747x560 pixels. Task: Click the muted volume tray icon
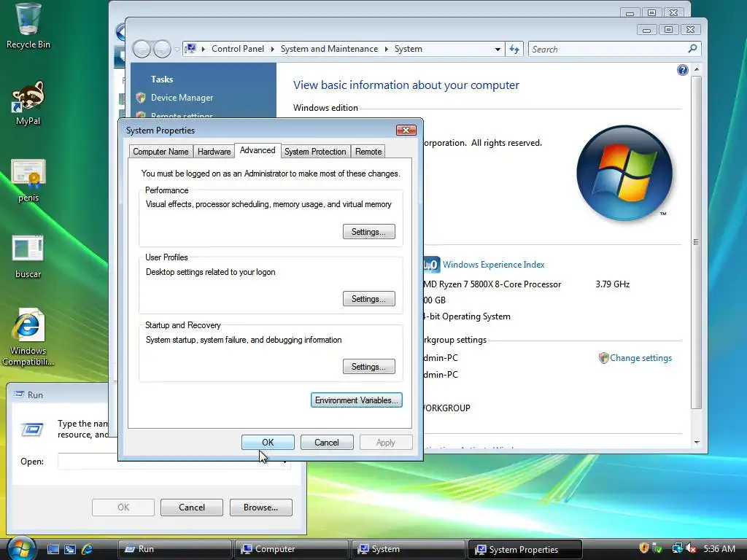(x=691, y=548)
